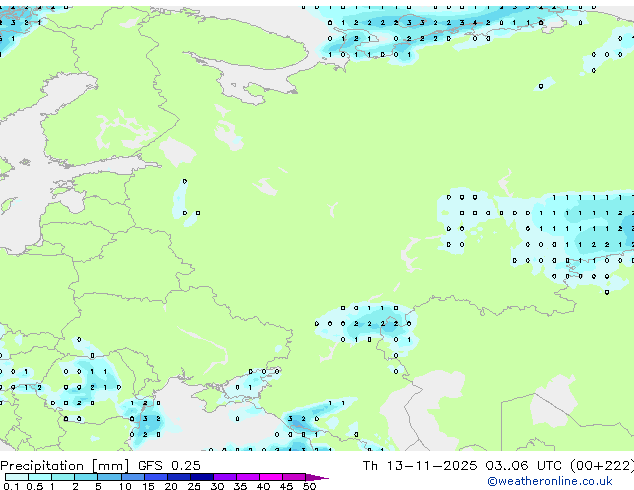The width and height of the screenshot is (634, 490).
Task: Click the legend swatch between 45 and 50
Action: tap(294, 477)
